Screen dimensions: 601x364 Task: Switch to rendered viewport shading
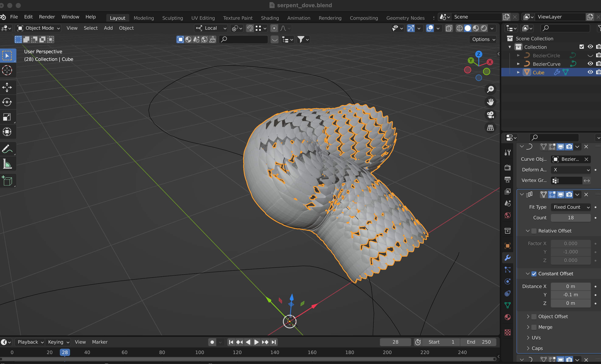484,28
